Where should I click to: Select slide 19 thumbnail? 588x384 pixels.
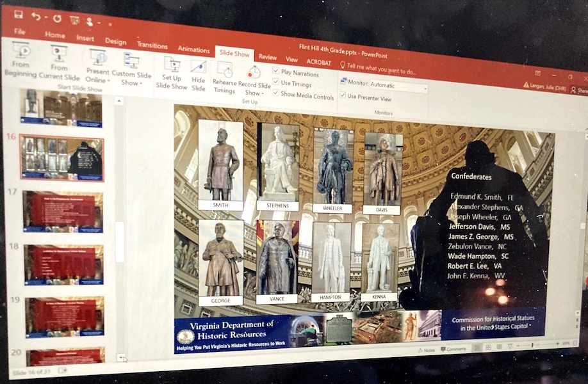pyautogui.click(x=65, y=317)
